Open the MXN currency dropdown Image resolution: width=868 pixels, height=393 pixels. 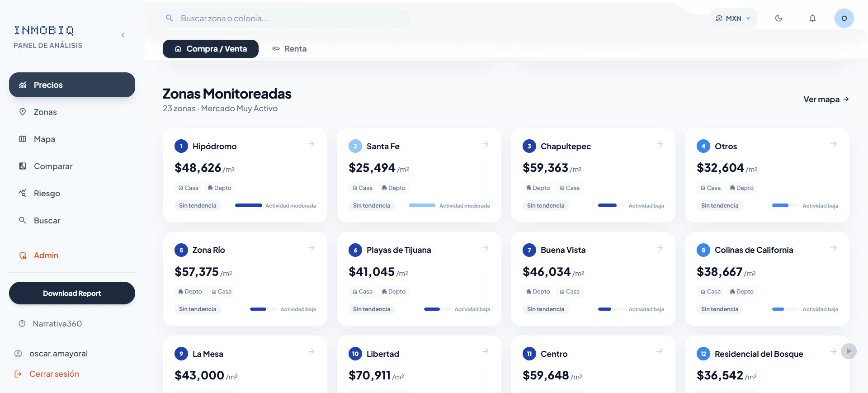point(733,19)
